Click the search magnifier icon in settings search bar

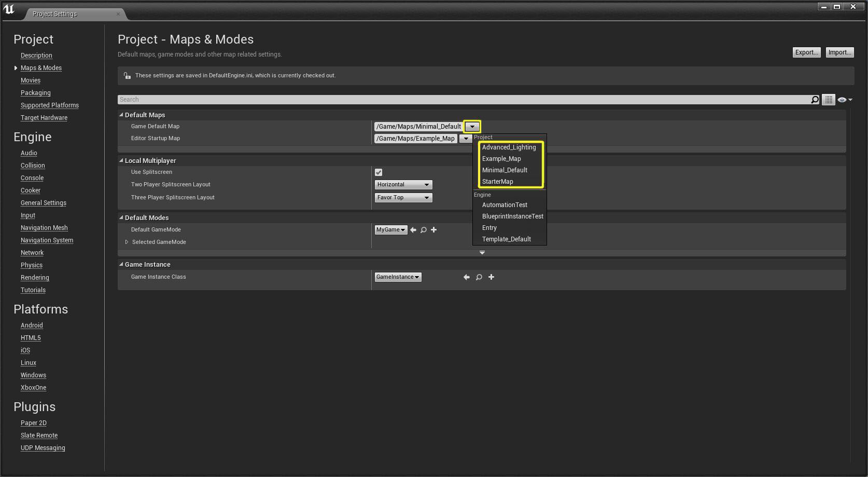pyautogui.click(x=815, y=100)
